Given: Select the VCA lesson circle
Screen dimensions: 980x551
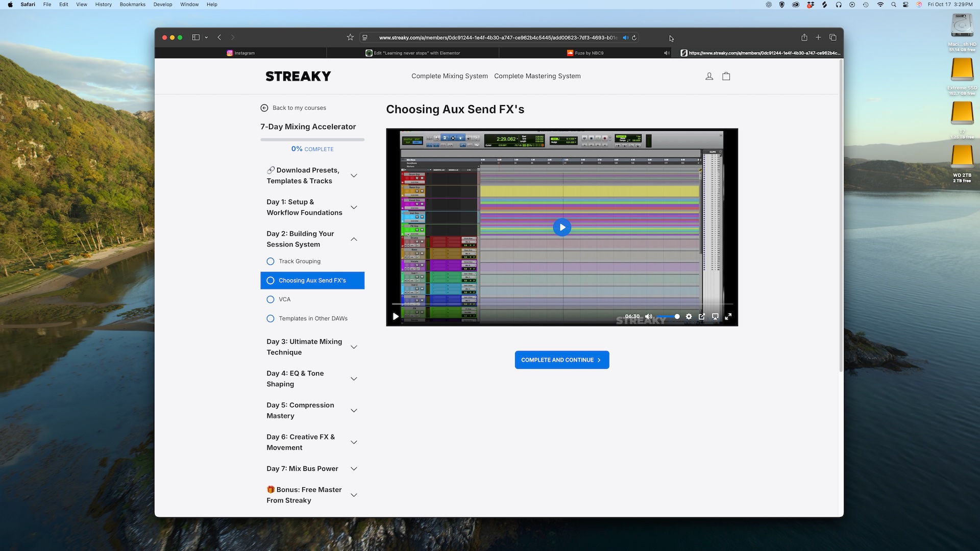Looking at the screenshot, I should [271, 299].
